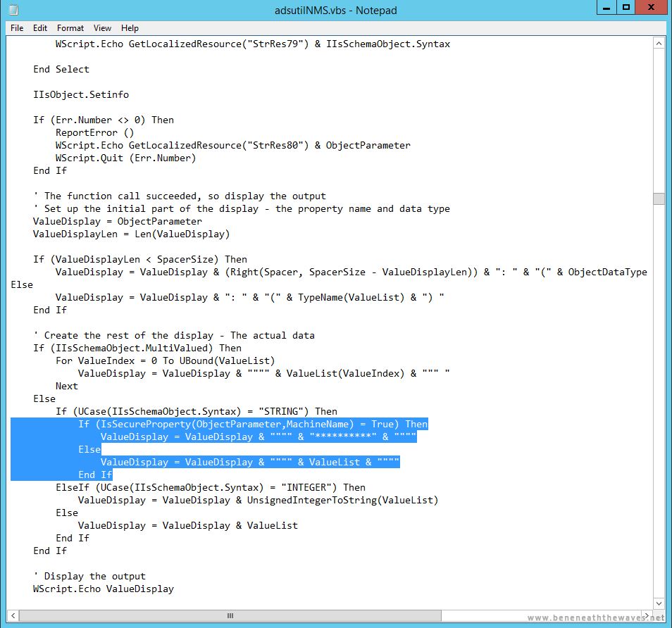672x628 pixels.
Task: Open the Help menu
Action: click(130, 28)
